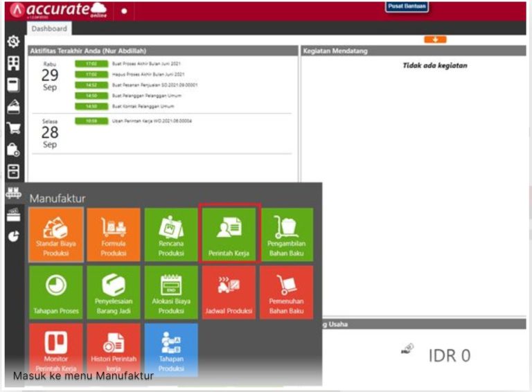Open the Histori Perintah Kerja tile
Image resolution: width=532 pixels, height=392 pixels.
[114, 350]
